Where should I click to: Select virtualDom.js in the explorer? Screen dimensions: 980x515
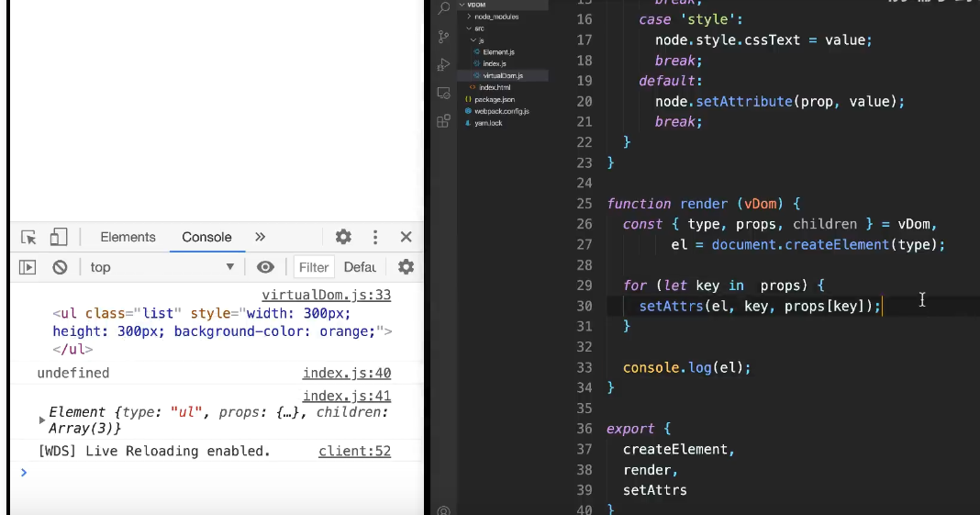(x=503, y=75)
